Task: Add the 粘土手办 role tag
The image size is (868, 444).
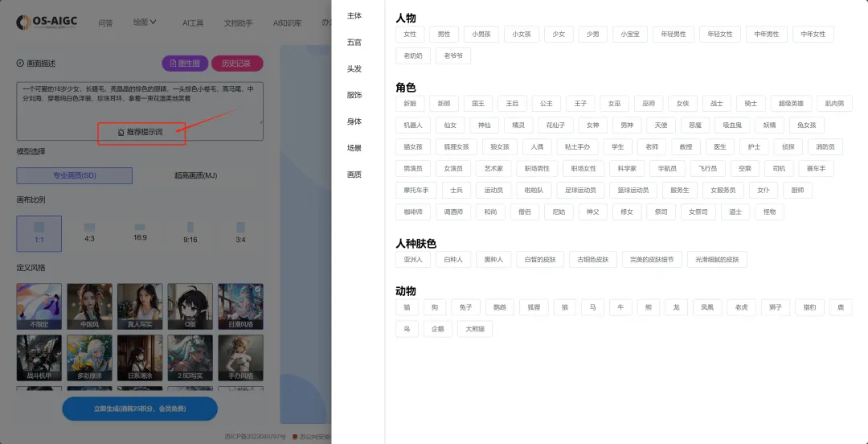Action: [577, 147]
